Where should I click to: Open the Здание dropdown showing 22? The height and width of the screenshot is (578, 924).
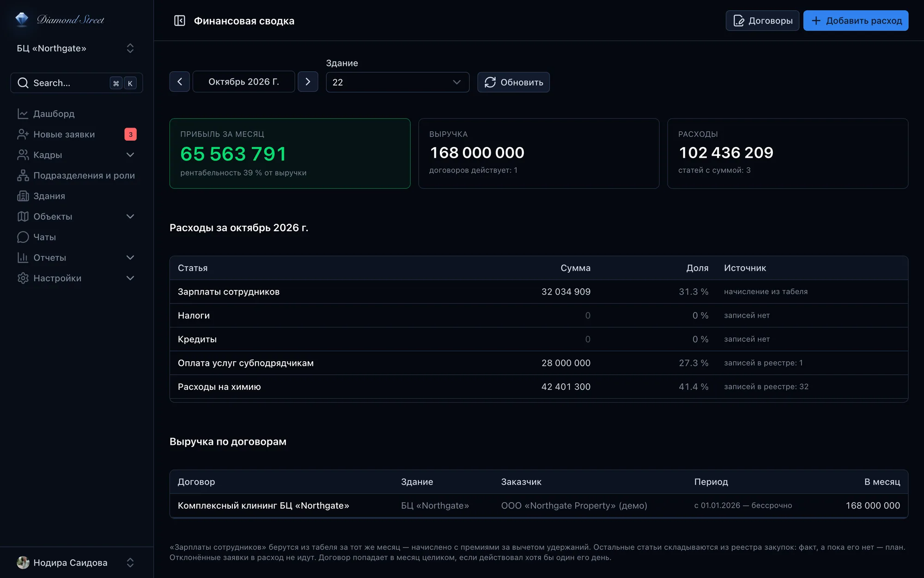398,82
